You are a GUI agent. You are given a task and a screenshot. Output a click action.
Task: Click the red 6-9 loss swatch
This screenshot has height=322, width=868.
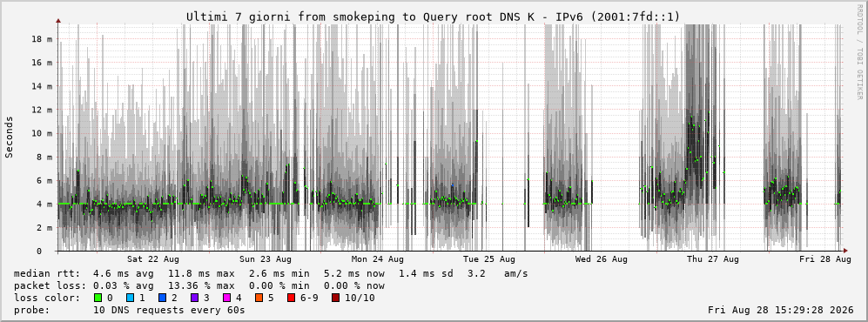(291, 299)
